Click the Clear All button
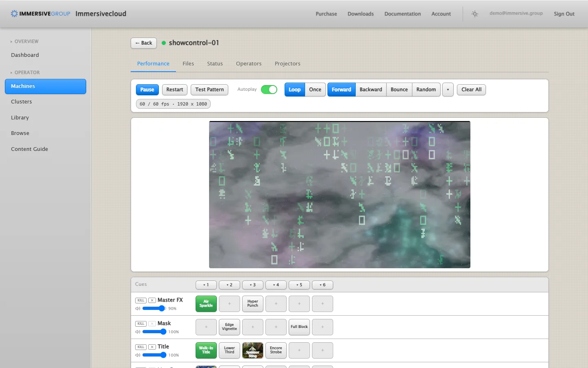 pos(472,90)
